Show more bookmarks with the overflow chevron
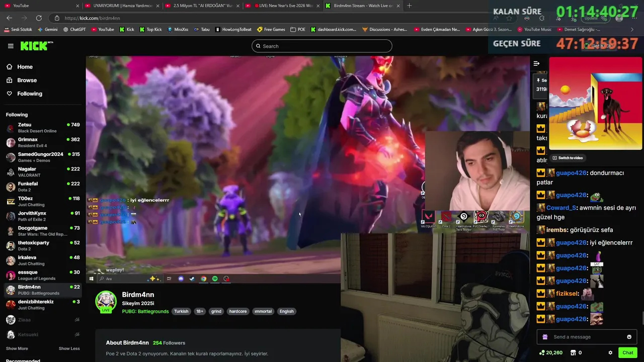This screenshot has width=644, height=362. pos(632,30)
